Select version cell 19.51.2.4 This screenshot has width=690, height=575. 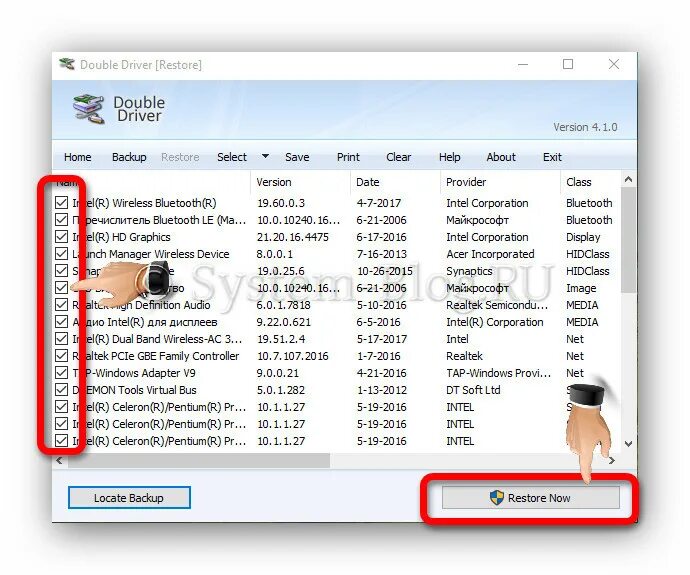(281, 339)
